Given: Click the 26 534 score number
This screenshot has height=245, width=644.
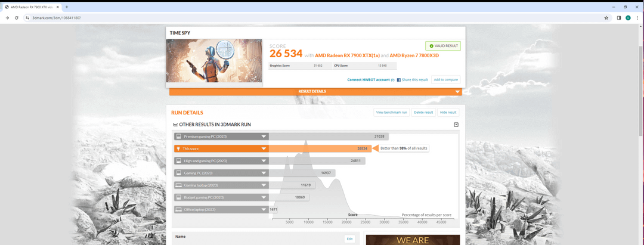Looking at the screenshot, I should [286, 54].
